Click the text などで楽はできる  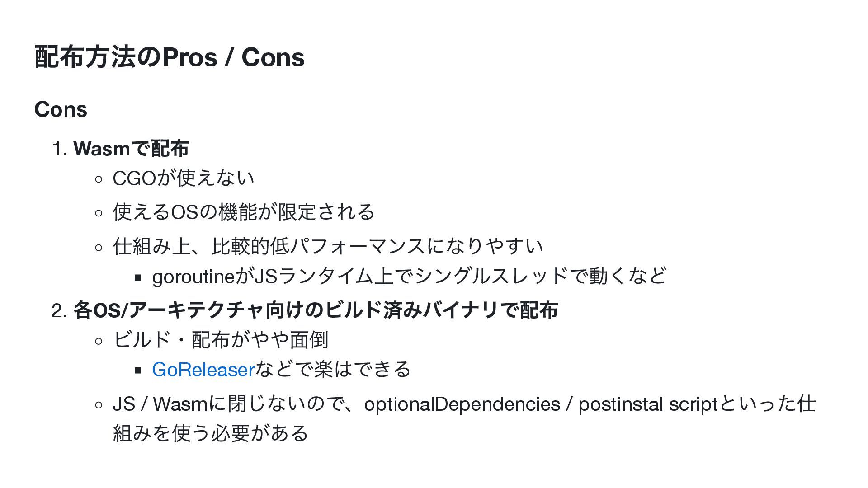pos(333,370)
